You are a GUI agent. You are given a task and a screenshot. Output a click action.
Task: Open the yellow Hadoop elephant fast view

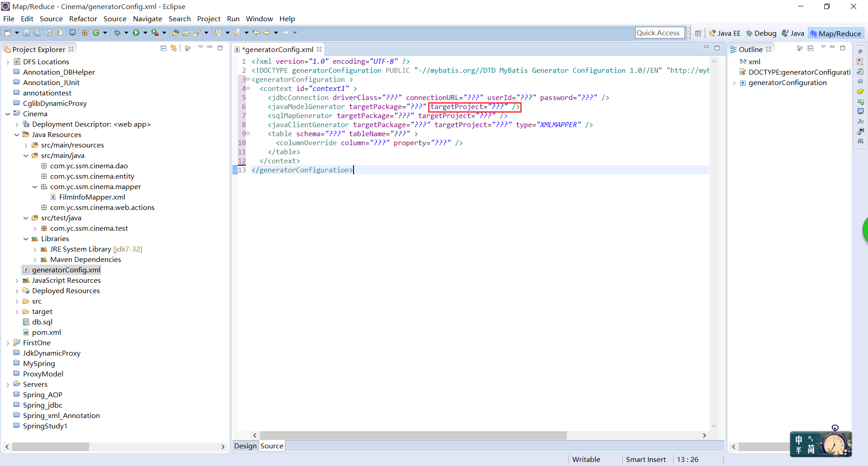point(860,91)
